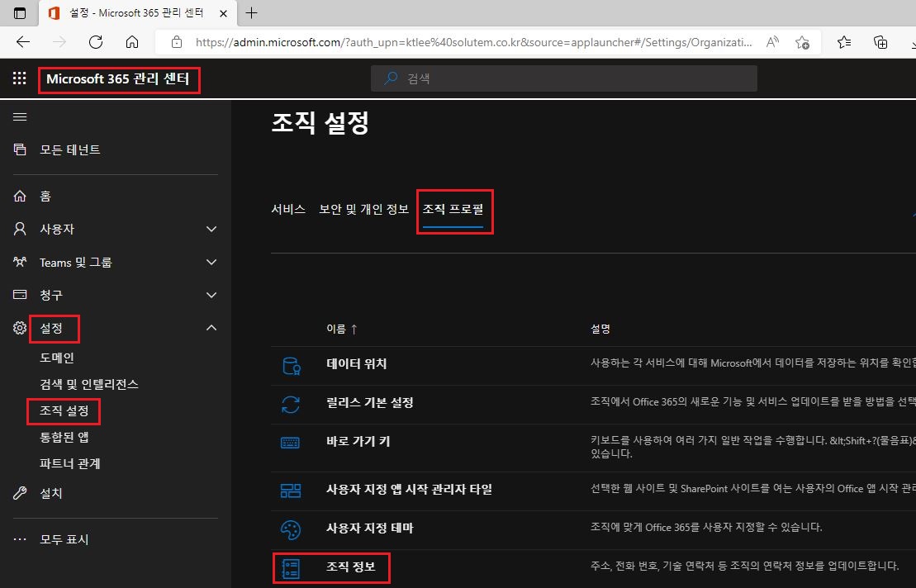
Task: Click 모두 표시 to show all items
Action: tap(64, 539)
